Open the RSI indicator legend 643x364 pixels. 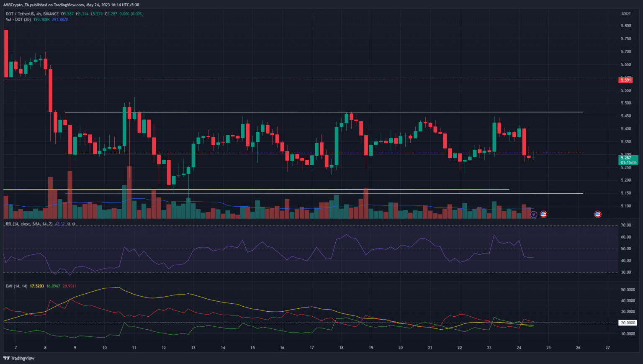29,224
